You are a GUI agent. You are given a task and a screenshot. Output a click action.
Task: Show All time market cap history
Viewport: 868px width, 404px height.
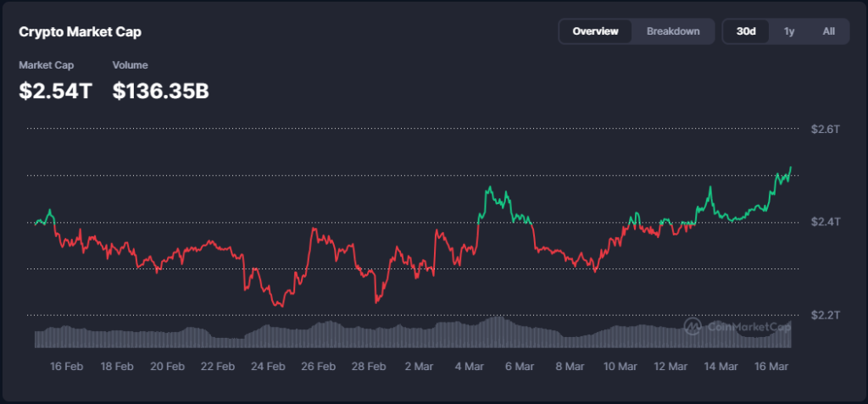point(828,31)
